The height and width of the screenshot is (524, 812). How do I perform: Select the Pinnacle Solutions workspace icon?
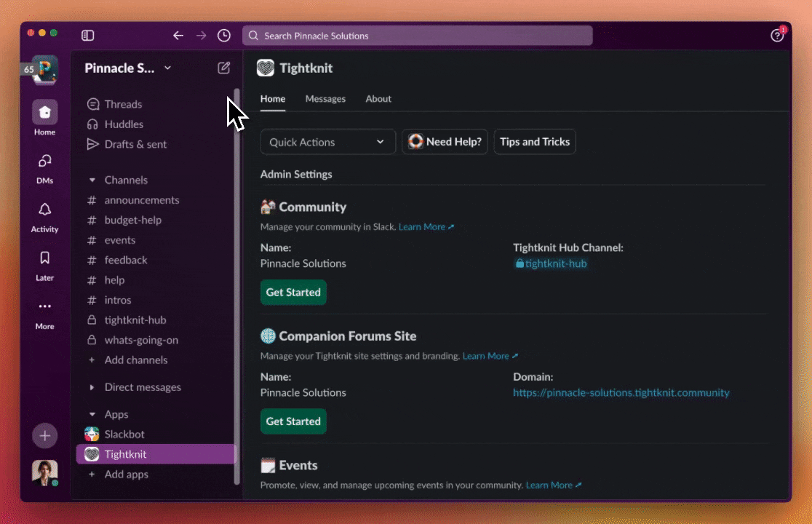coord(45,70)
